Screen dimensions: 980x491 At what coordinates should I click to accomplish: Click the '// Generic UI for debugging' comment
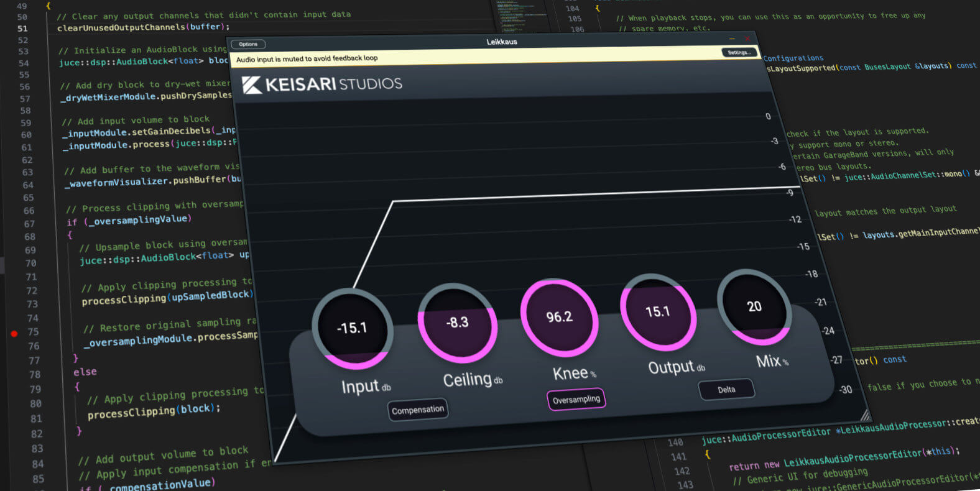800,476
